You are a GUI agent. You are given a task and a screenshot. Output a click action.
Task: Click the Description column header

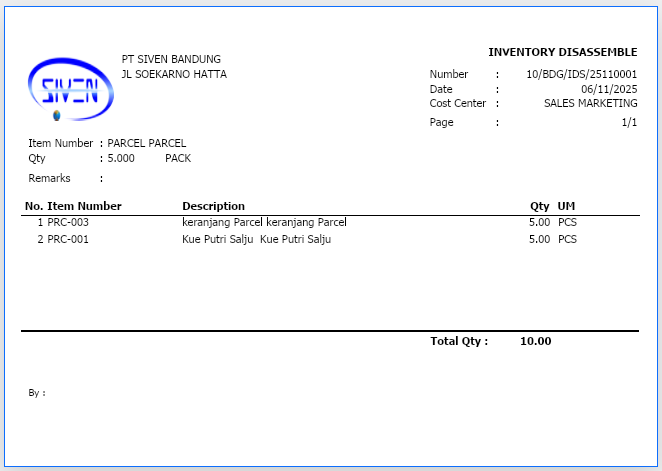213,206
